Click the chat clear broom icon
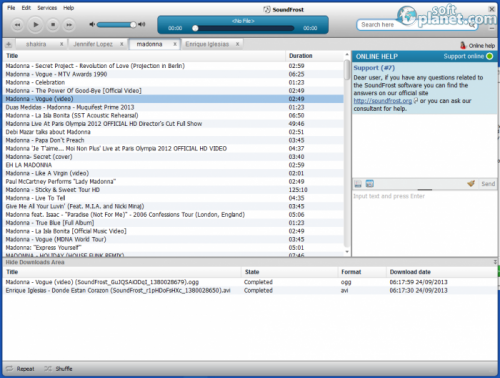The width and height of the screenshot is (500, 378). coord(471,183)
